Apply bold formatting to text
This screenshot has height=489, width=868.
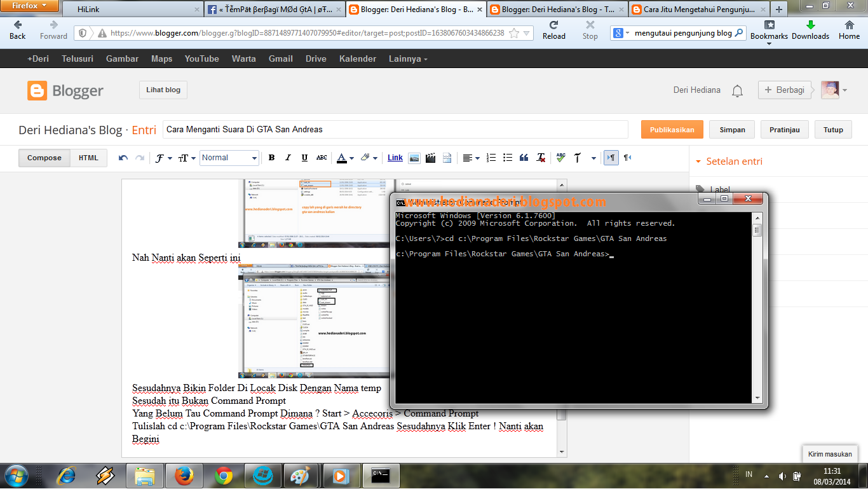(271, 158)
